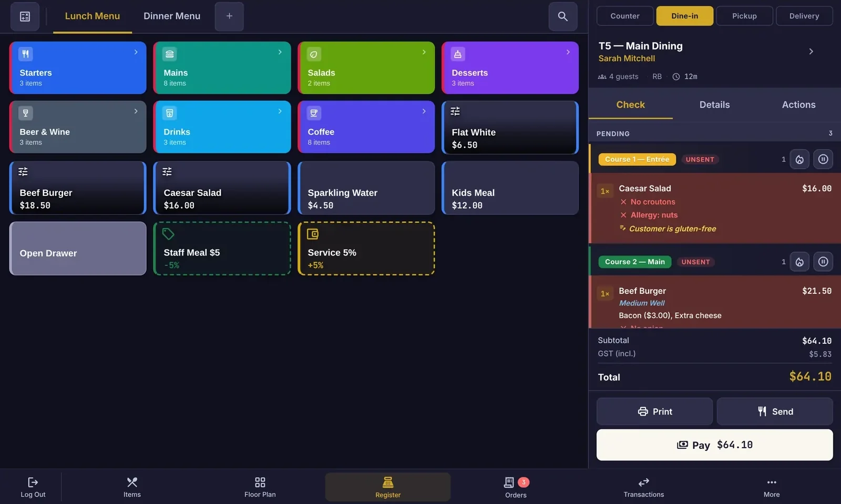Select Register in the bottom navigation
This screenshot has width=841, height=504.
(388, 487)
